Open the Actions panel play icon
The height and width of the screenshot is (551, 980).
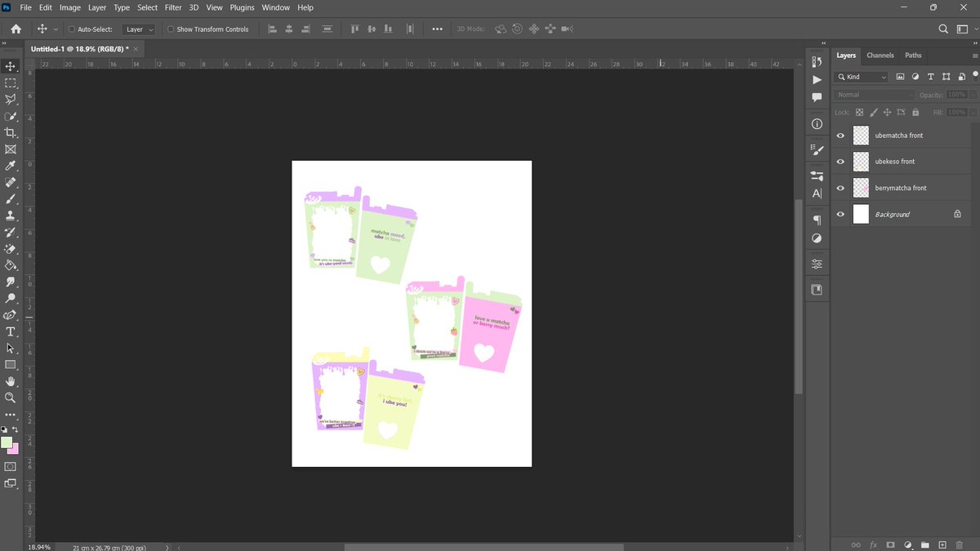pos(817,80)
